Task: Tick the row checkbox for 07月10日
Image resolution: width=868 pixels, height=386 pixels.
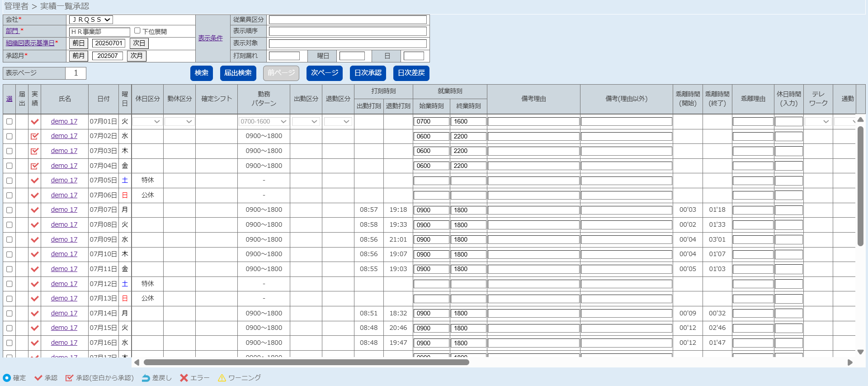Action: [9, 254]
